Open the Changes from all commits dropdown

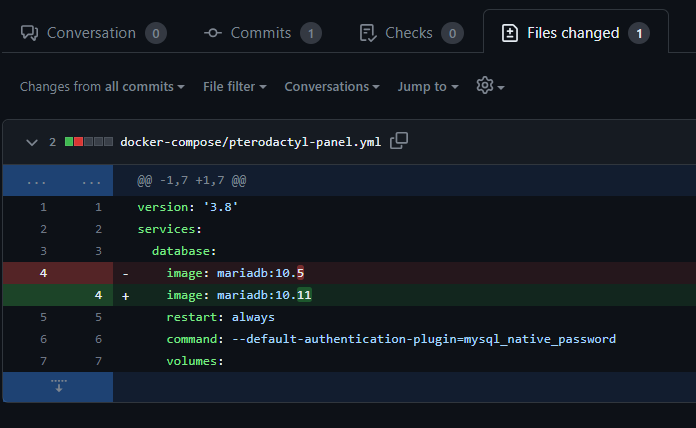pos(102,87)
